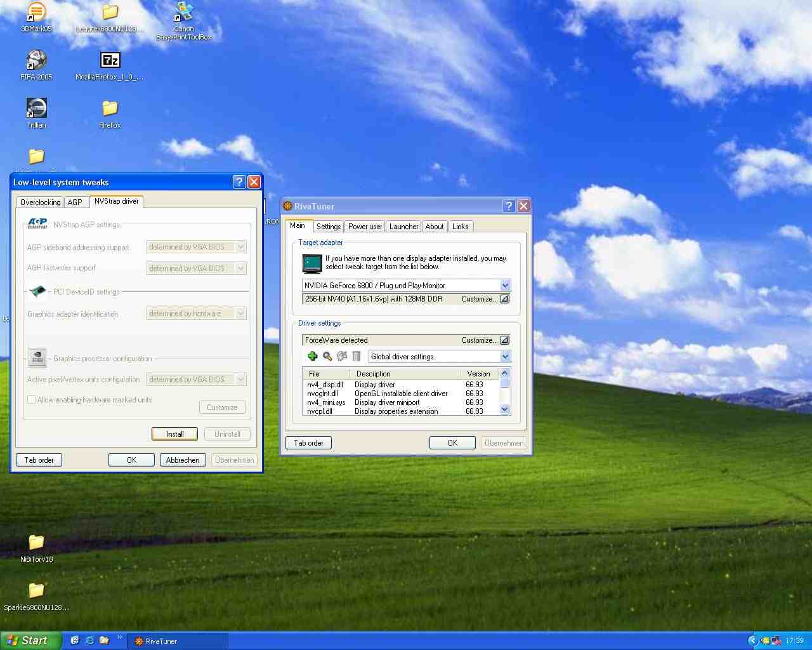Click the Customize arrow icon for Target adapter
812x650 pixels.
[504, 299]
